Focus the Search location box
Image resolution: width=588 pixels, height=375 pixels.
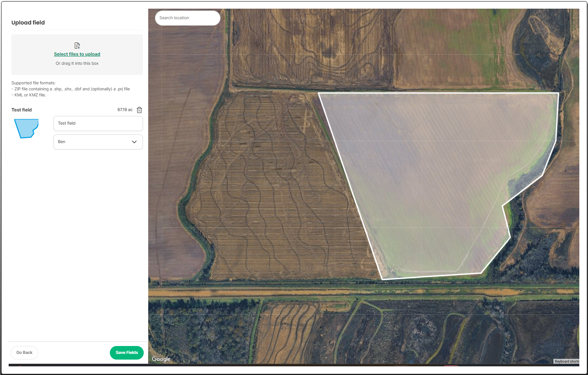pos(187,18)
